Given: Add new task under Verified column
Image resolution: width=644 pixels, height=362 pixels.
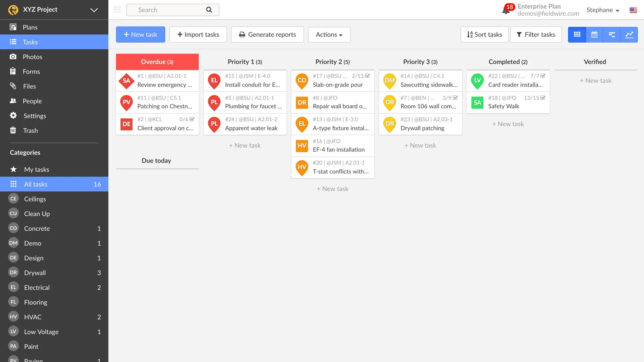Looking at the screenshot, I should [x=596, y=80].
